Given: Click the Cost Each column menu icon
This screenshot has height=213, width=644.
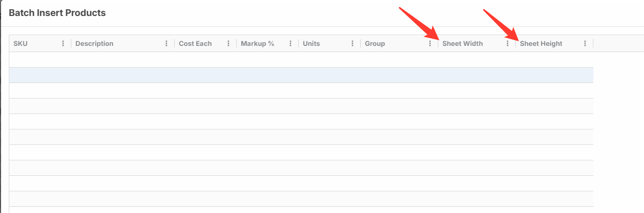Looking at the screenshot, I should (228, 44).
